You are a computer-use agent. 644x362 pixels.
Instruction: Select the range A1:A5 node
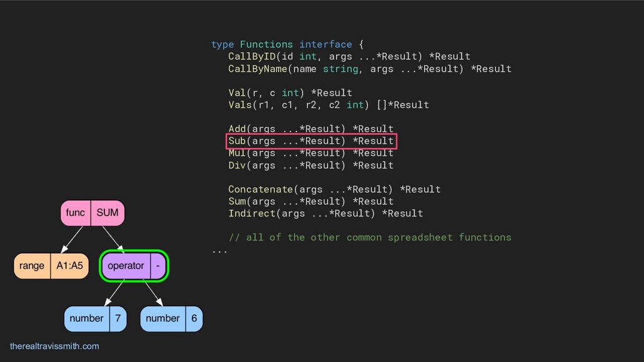[x=51, y=266]
